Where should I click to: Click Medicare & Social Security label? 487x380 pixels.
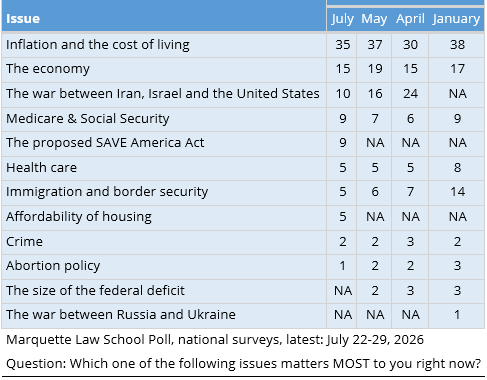point(88,119)
